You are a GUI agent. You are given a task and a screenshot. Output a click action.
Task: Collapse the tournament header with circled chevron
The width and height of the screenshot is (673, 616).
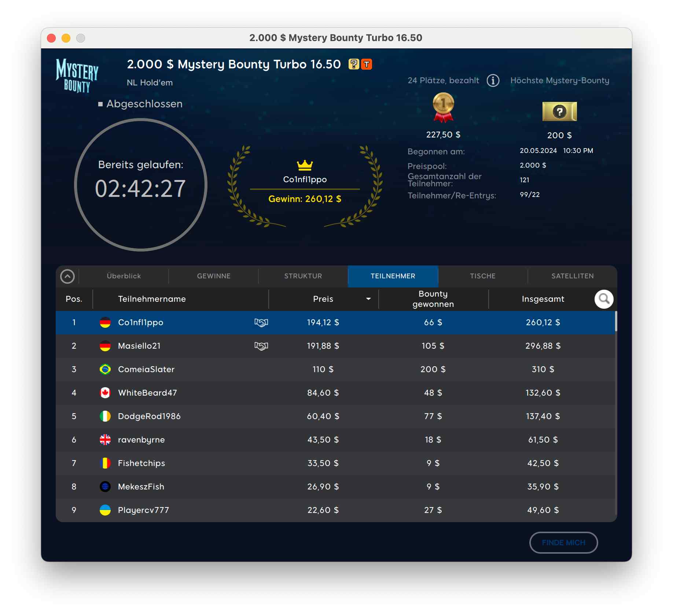tap(67, 276)
